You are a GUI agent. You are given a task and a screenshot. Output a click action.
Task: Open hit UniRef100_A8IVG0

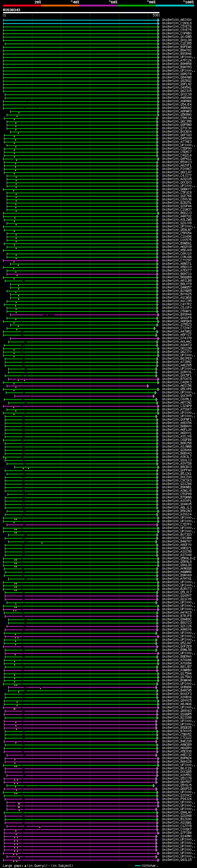(x=177, y=20)
